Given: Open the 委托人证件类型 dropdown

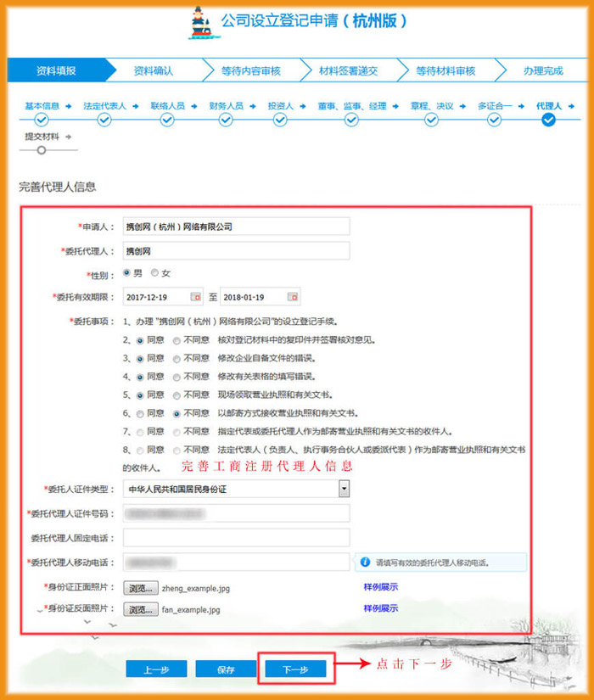Looking at the screenshot, I should 344,489.
